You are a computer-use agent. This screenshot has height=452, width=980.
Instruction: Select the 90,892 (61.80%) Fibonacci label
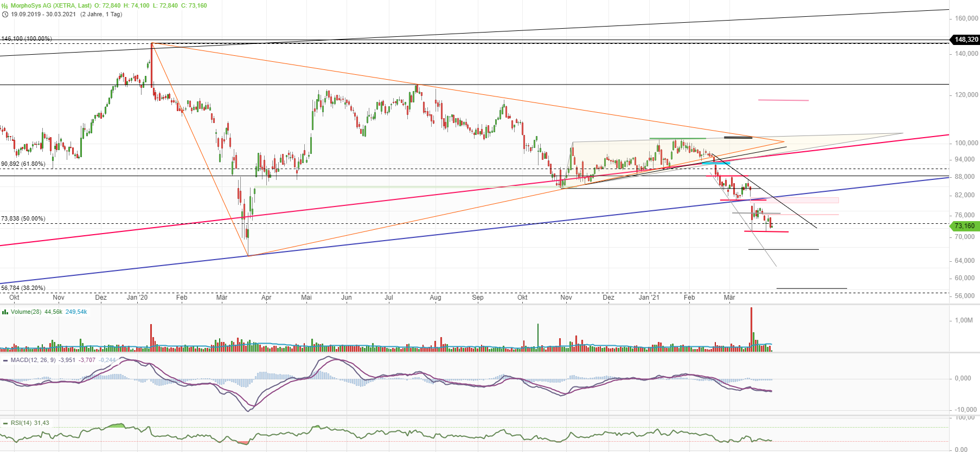pyautogui.click(x=23, y=164)
